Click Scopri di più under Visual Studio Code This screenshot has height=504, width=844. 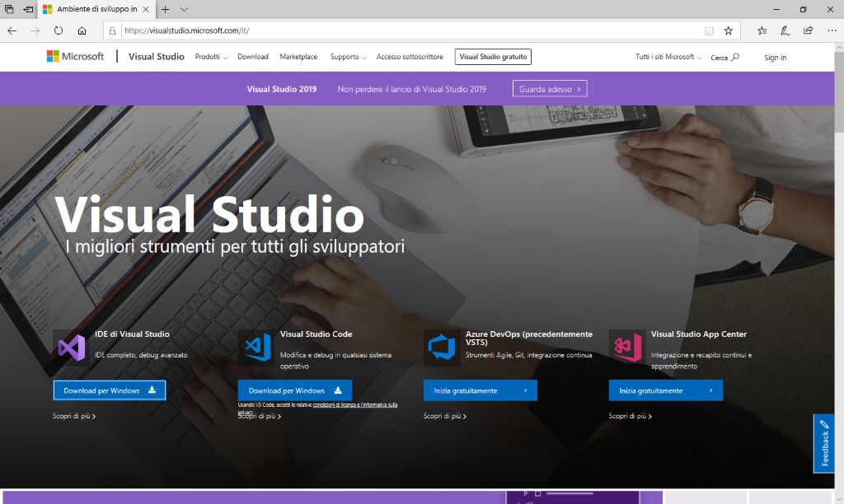coord(260,417)
